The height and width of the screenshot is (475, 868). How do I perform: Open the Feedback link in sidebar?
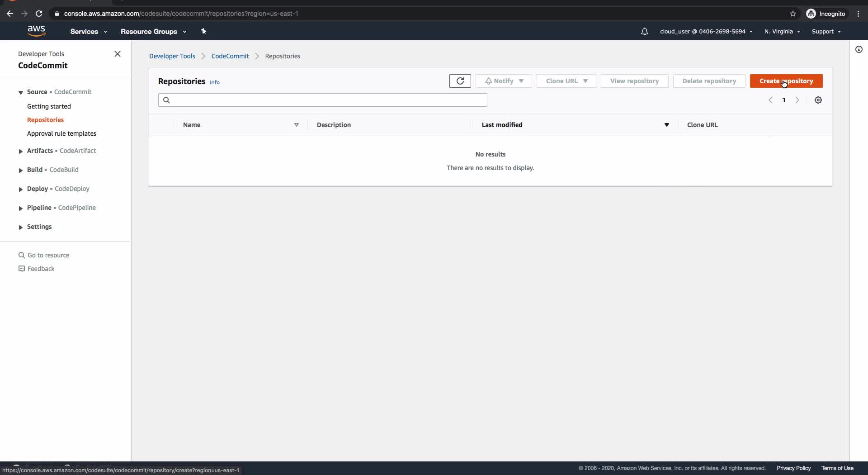(36, 269)
